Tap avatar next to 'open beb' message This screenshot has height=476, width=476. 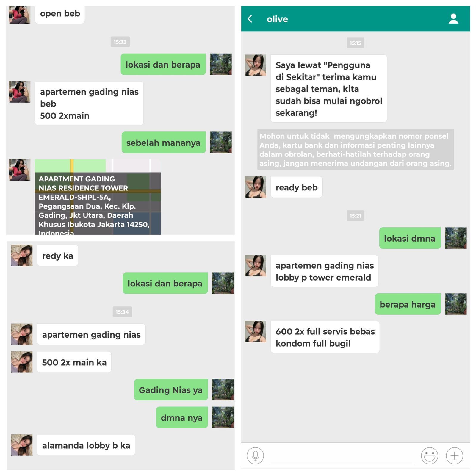tap(20, 14)
